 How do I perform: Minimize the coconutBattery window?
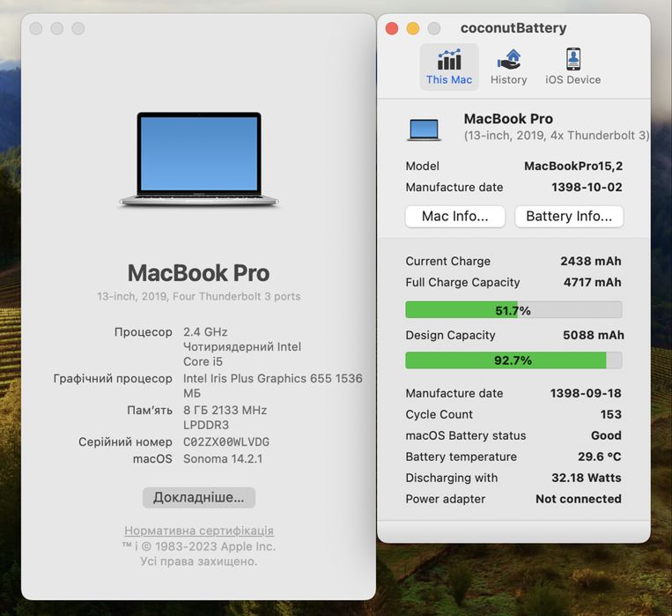[413, 28]
